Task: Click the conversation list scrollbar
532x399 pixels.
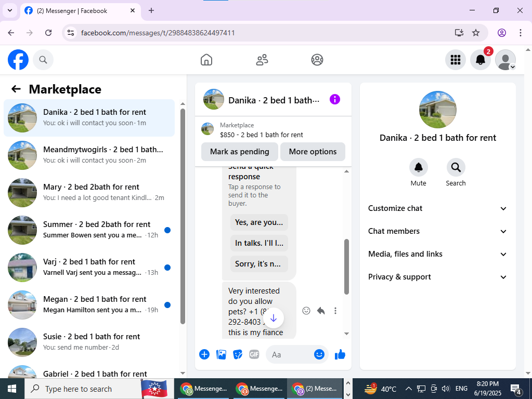Action: (x=183, y=216)
